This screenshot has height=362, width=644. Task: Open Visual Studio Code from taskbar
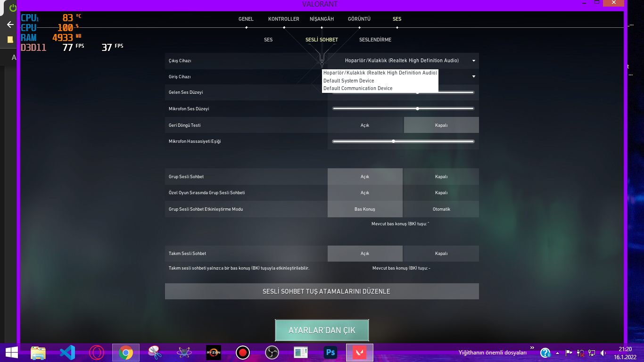pyautogui.click(x=67, y=352)
